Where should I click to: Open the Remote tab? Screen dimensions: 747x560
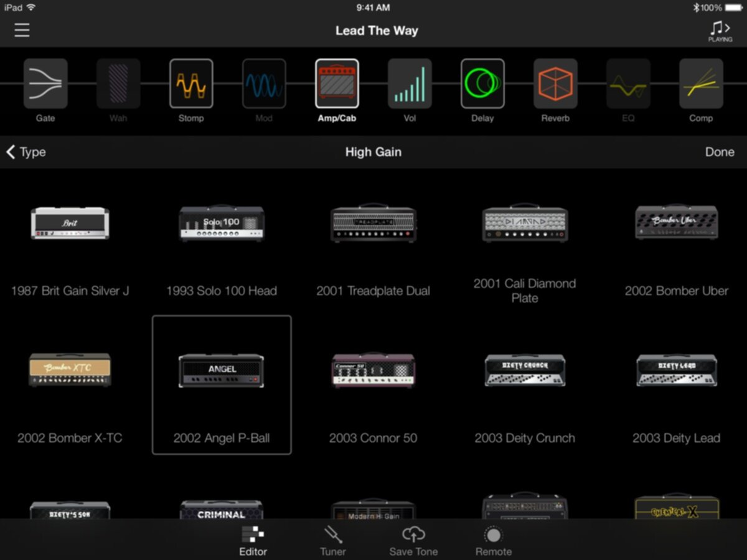click(493, 540)
